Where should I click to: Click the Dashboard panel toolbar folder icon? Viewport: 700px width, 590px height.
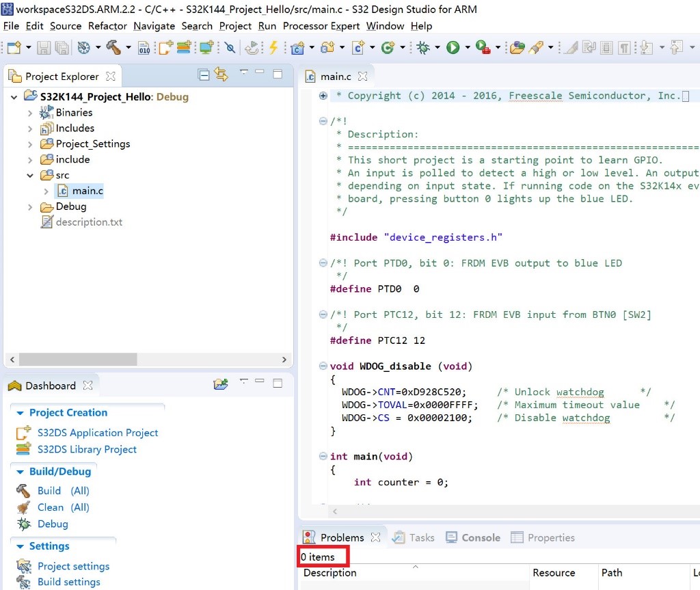(221, 384)
